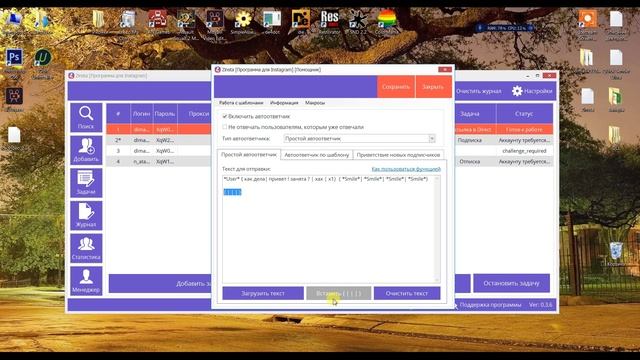This screenshot has width=640, height=360.
Task: Switch to "Автоответчик по шаблону" tab
Action: 316,155
